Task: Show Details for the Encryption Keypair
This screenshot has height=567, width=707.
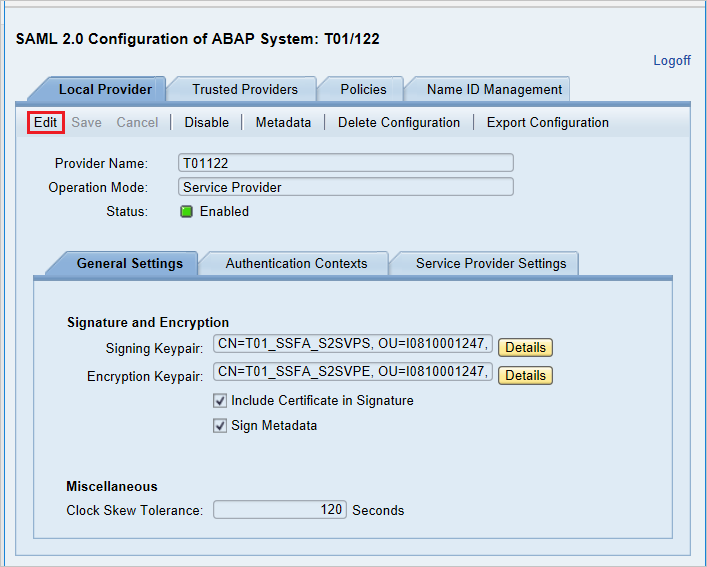Action: (x=525, y=376)
